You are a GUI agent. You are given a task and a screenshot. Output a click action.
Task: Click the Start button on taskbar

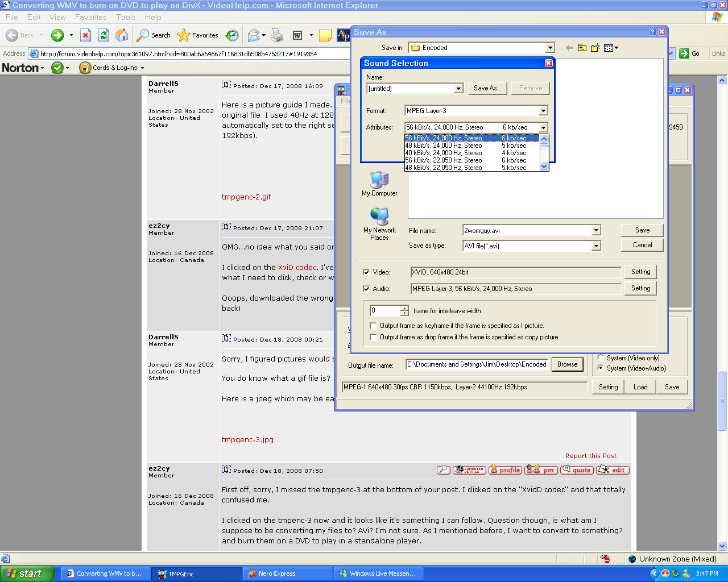tap(27, 573)
